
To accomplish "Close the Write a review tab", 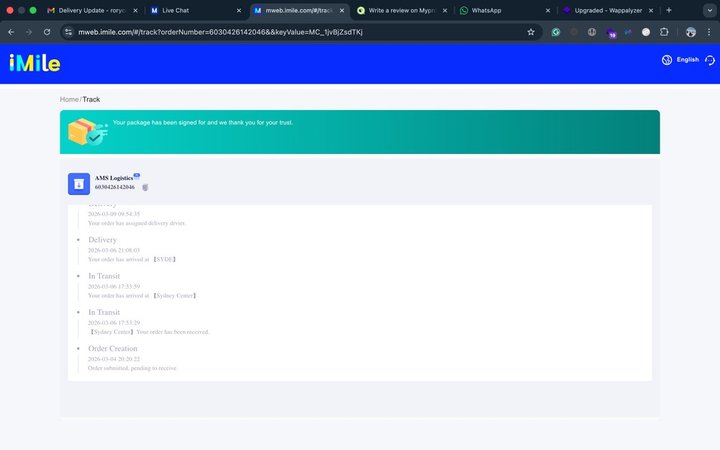I will coord(445,10).
